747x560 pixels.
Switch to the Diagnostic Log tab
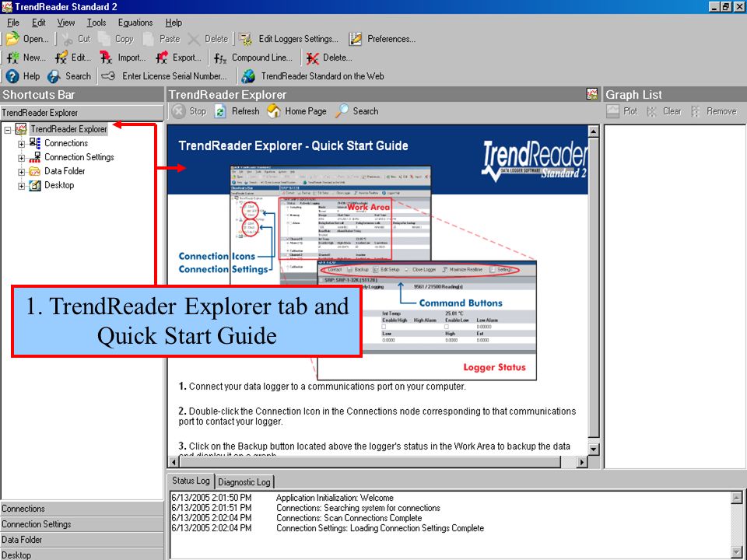pos(244,482)
